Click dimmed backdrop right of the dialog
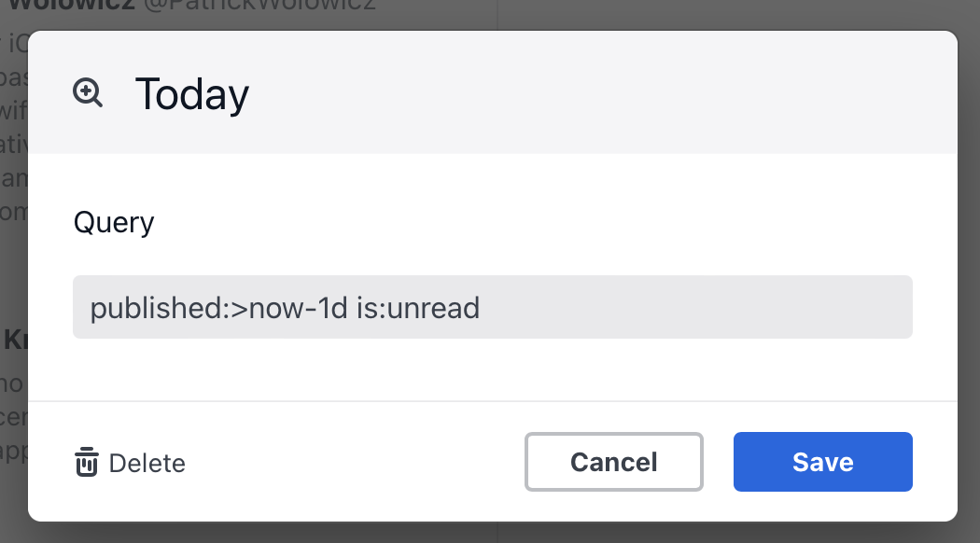 969,275
